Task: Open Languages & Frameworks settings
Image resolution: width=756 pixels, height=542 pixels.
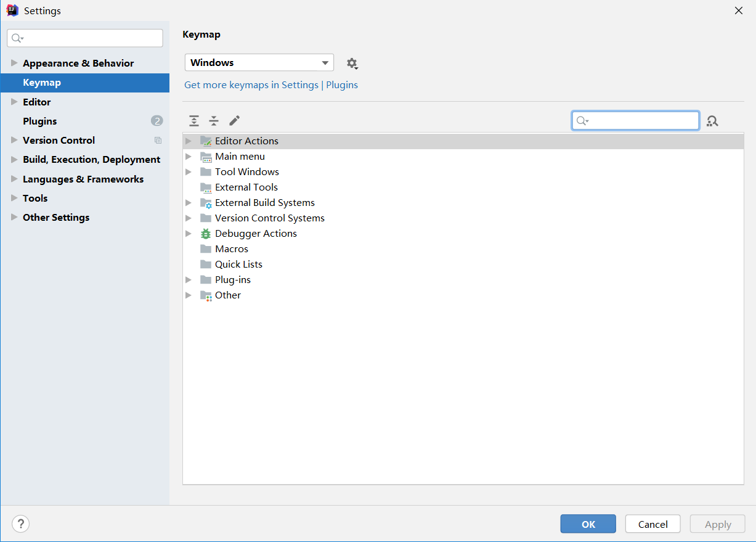Action: pos(83,179)
